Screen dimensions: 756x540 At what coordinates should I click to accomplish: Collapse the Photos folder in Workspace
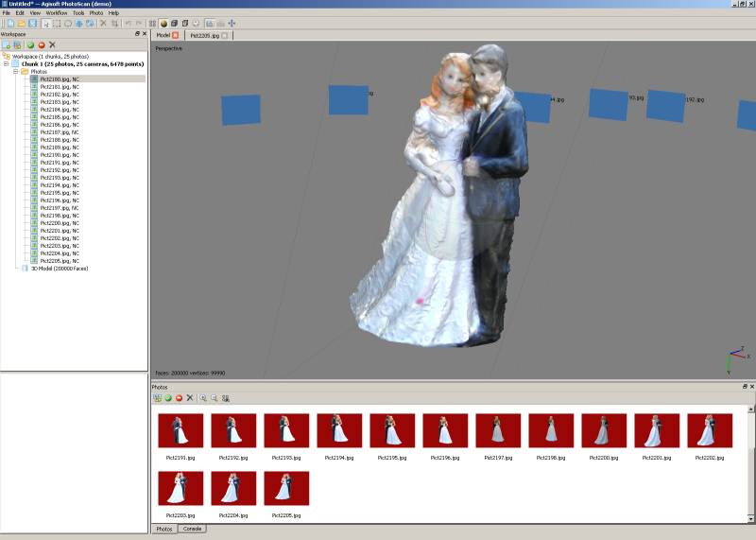pyautogui.click(x=15, y=72)
